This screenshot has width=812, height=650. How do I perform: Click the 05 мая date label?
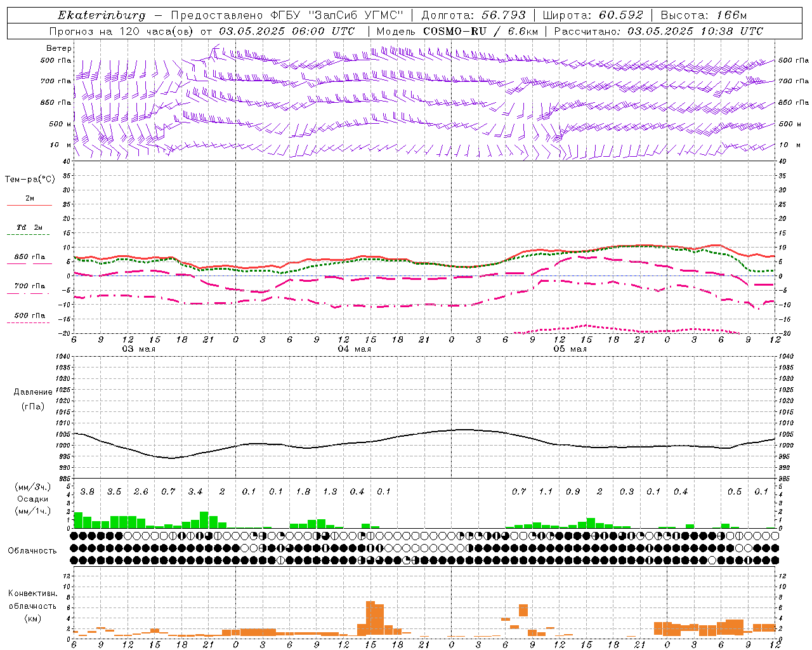(x=570, y=348)
